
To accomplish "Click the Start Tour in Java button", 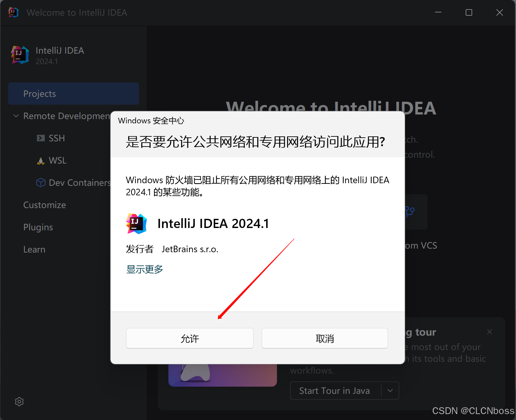I will pyautogui.click(x=335, y=391).
